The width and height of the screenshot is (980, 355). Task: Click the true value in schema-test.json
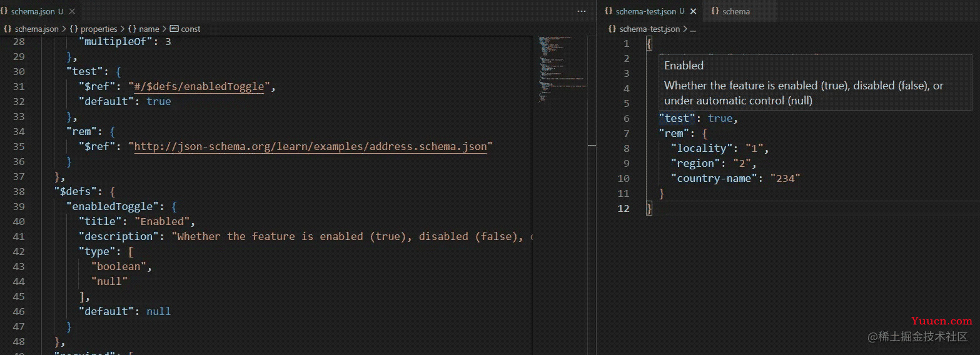pos(720,118)
